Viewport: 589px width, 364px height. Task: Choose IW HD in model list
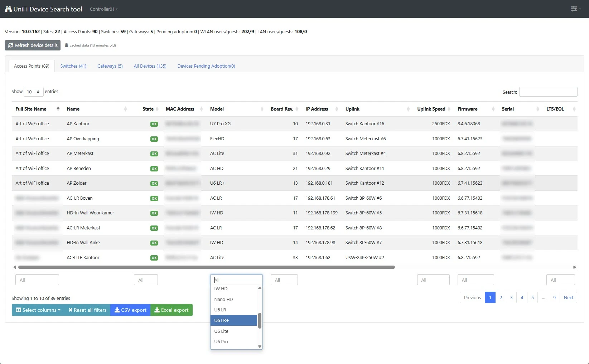click(234, 289)
